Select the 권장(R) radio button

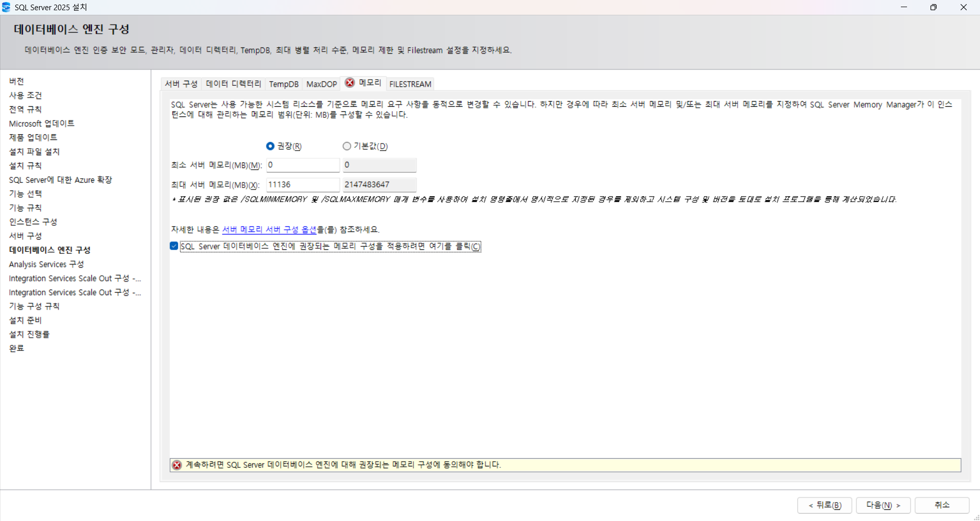pyautogui.click(x=271, y=146)
